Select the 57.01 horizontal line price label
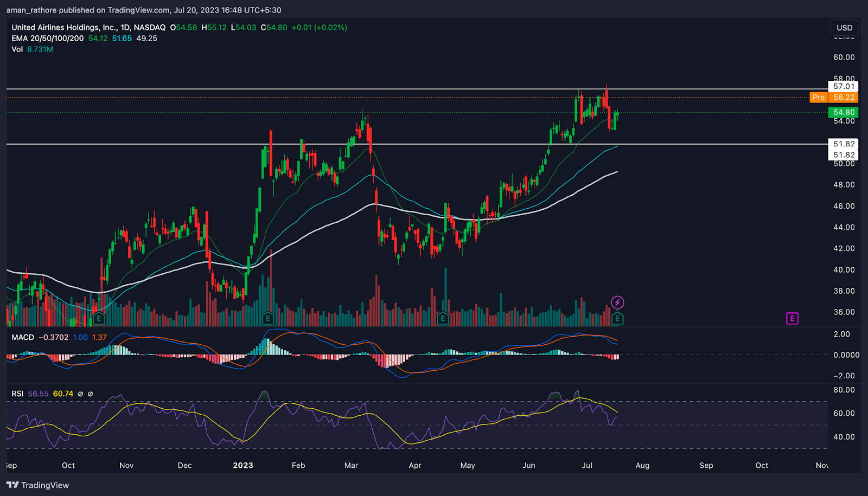 [x=844, y=86]
